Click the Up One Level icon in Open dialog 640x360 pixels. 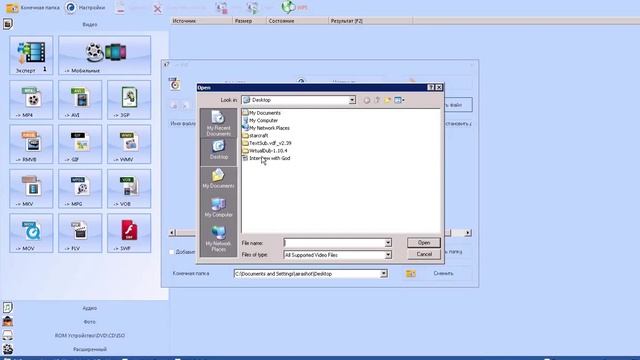pos(377,100)
